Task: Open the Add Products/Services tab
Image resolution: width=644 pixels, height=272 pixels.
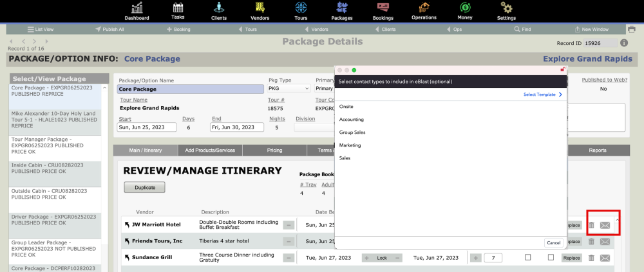Action: (210, 150)
